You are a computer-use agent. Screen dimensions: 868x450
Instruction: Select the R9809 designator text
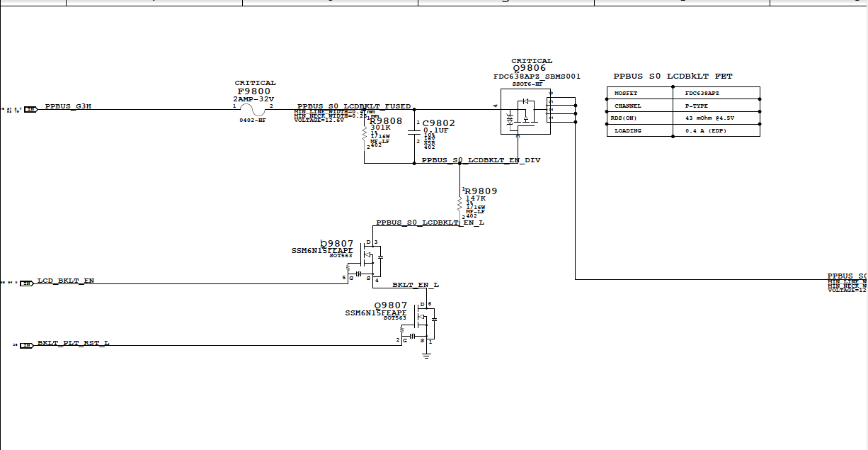tap(481, 191)
